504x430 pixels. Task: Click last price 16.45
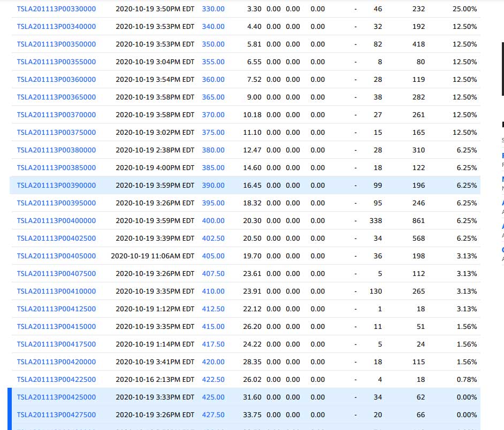(253, 186)
